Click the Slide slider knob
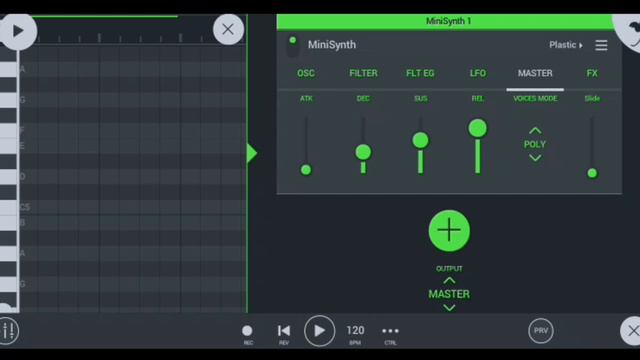The height and width of the screenshot is (360, 640). [592, 173]
